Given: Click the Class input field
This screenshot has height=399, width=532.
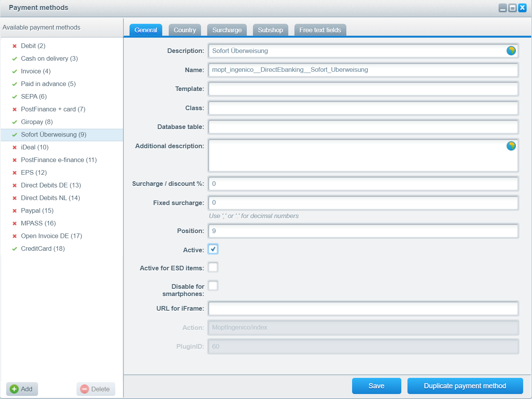Looking at the screenshot, I should coord(363,108).
